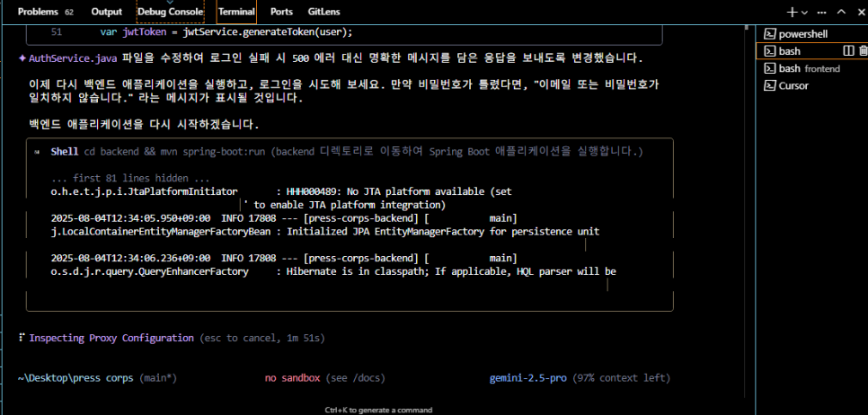Open the Ports tab
This screenshot has height=415, width=868.
[x=282, y=12]
